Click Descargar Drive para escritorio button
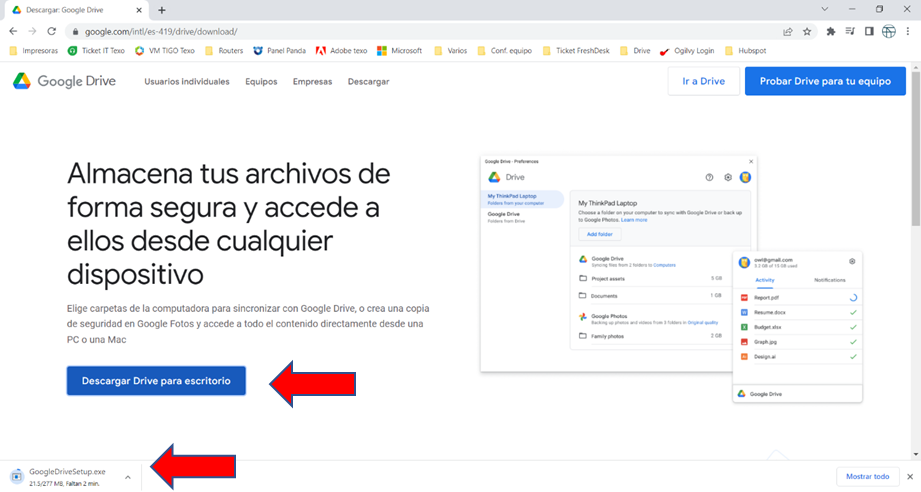The image size is (921, 492). click(156, 381)
